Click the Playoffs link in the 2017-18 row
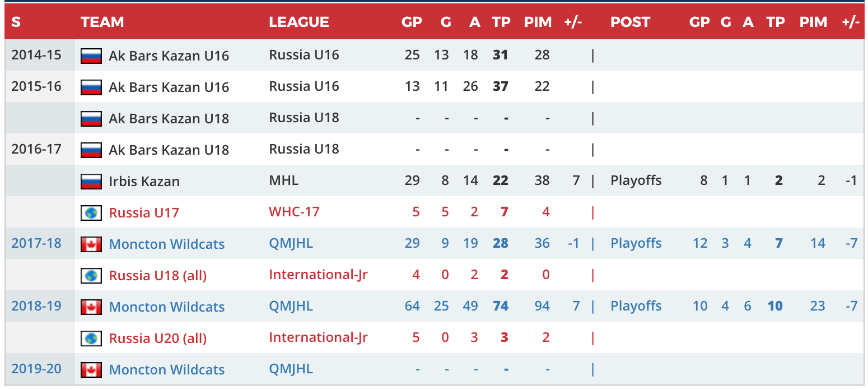The width and height of the screenshot is (868, 389). 636,243
